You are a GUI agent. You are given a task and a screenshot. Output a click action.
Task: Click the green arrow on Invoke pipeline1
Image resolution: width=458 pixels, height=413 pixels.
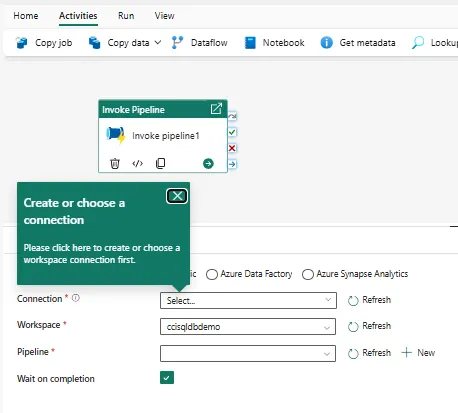(x=208, y=164)
